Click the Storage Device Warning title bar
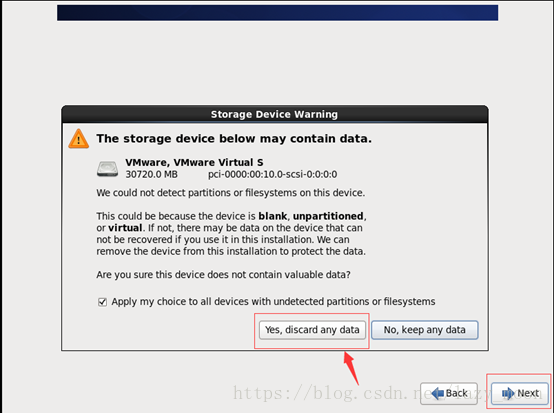The width and height of the screenshot is (554, 413). 275,114
